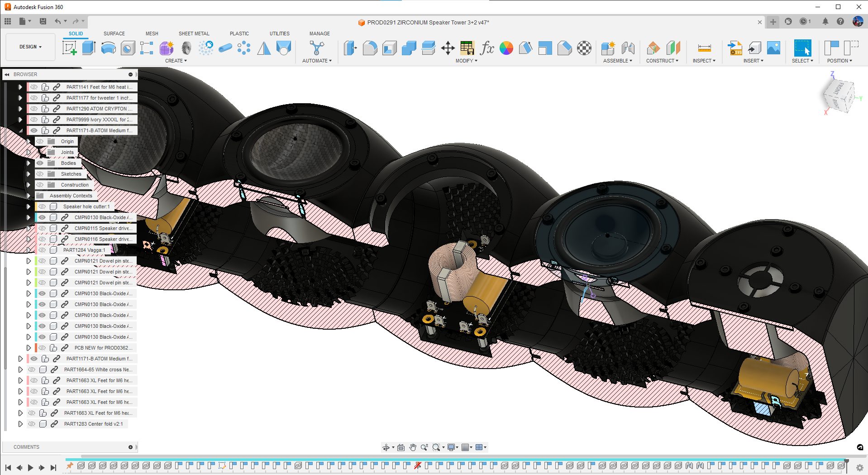Switch to the SHEET METAL tab
Viewport: 868px width, 475px height.
coord(194,33)
